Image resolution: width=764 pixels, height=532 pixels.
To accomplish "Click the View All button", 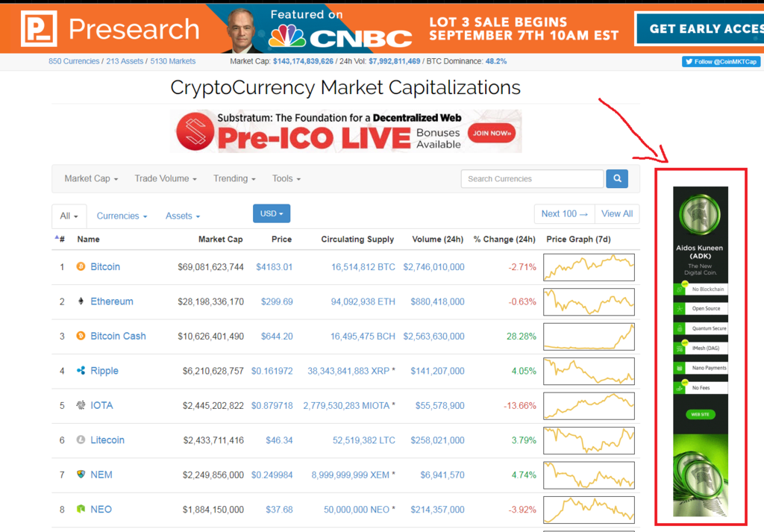I will tap(617, 214).
